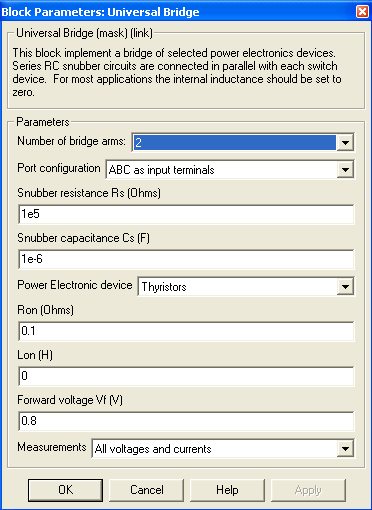Viewport: 372px width, 510px height.
Task: Click the Cancel button
Action: coord(146,490)
